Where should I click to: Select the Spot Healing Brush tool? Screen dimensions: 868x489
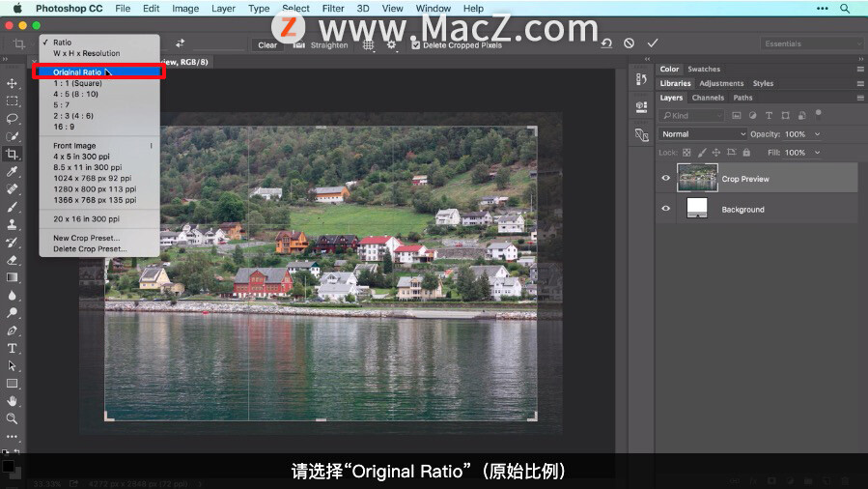(12, 188)
